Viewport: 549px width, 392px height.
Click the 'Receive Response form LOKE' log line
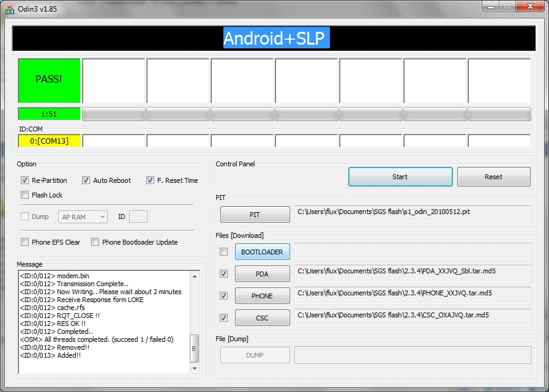[x=81, y=300]
